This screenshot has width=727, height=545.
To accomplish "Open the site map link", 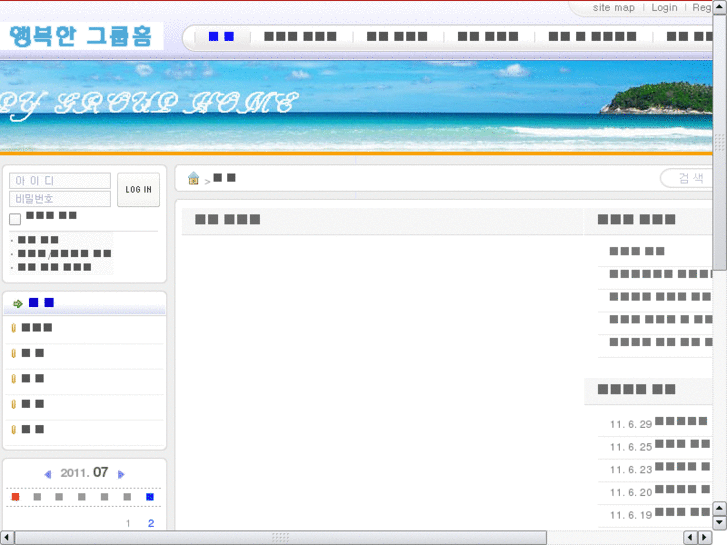I will (x=613, y=8).
